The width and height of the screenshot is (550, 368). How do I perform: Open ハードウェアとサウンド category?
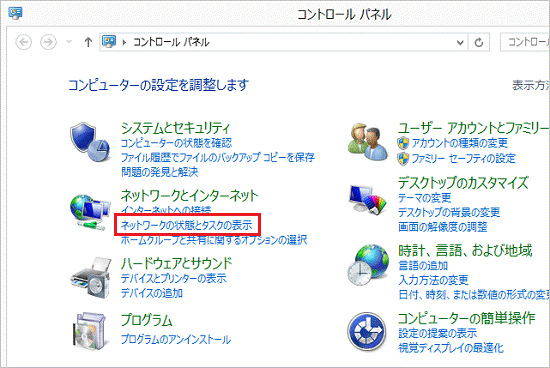[x=176, y=263]
